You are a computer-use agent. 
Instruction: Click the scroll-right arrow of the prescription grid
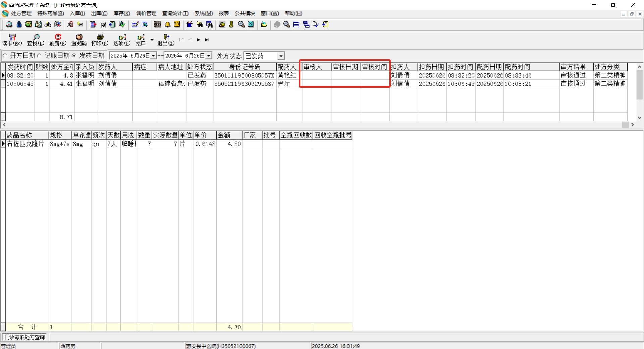633,125
